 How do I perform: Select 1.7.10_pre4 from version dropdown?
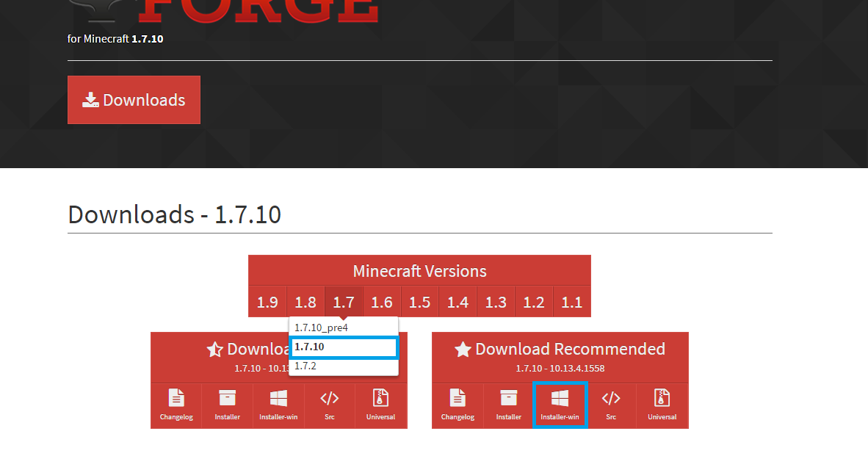click(321, 327)
